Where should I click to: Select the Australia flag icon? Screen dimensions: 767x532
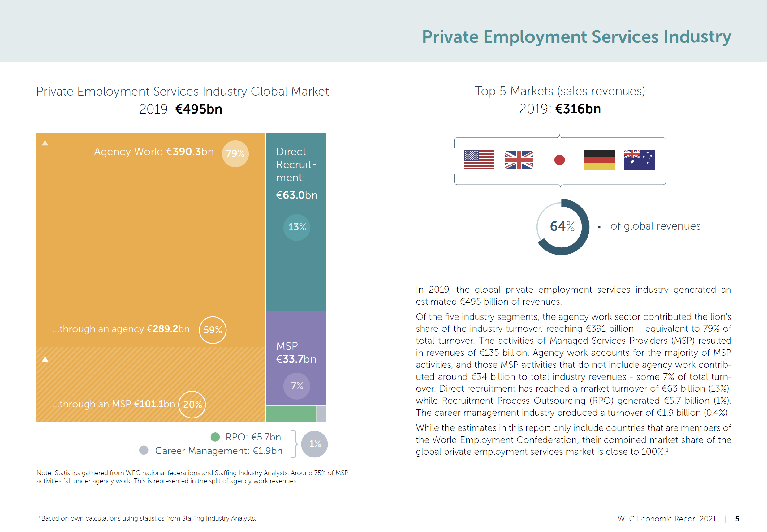pyautogui.click(x=639, y=160)
